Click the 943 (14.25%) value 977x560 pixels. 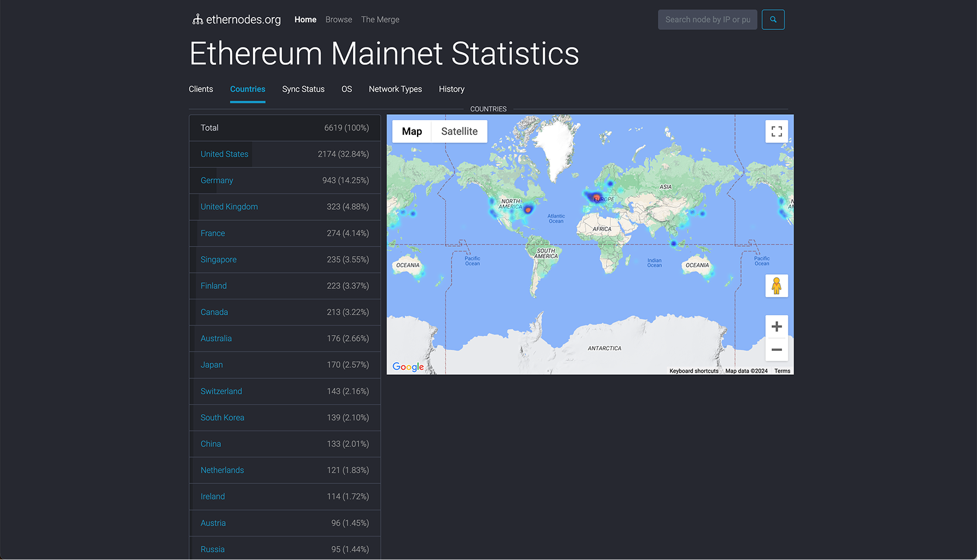click(x=346, y=180)
